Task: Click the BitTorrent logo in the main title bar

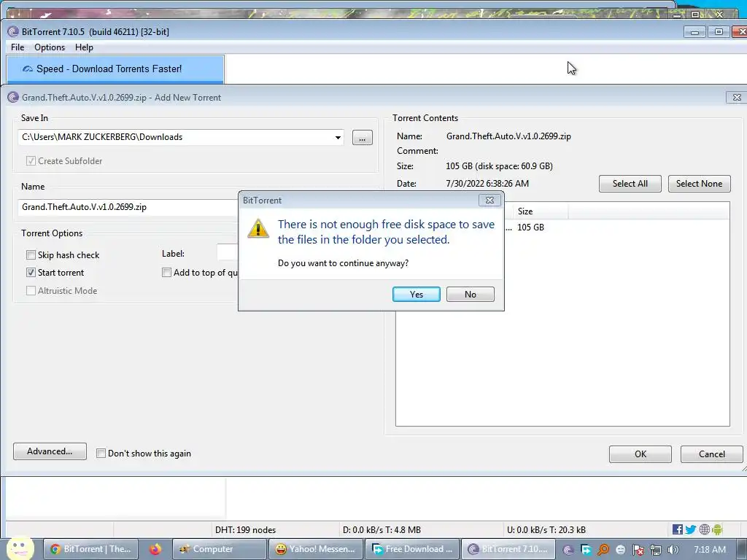Action: [13, 32]
